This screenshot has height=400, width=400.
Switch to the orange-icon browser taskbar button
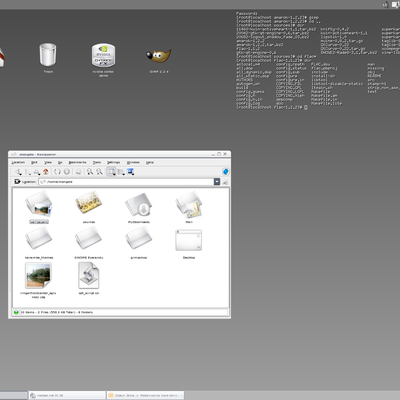pyautogui.click(x=145, y=395)
